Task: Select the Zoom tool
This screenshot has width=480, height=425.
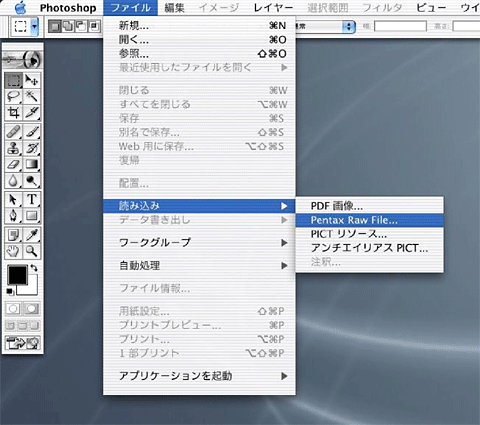Action: [32, 251]
